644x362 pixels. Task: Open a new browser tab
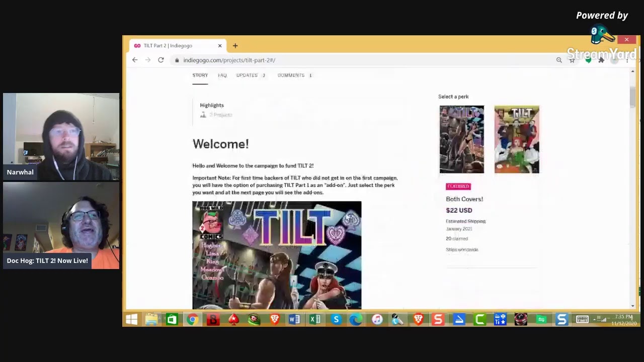(x=235, y=46)
